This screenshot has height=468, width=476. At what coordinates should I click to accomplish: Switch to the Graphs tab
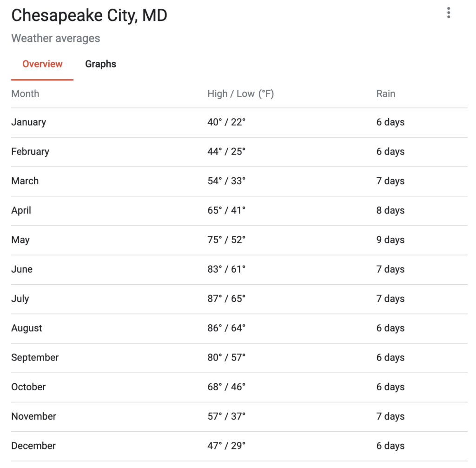click(100, 64)
